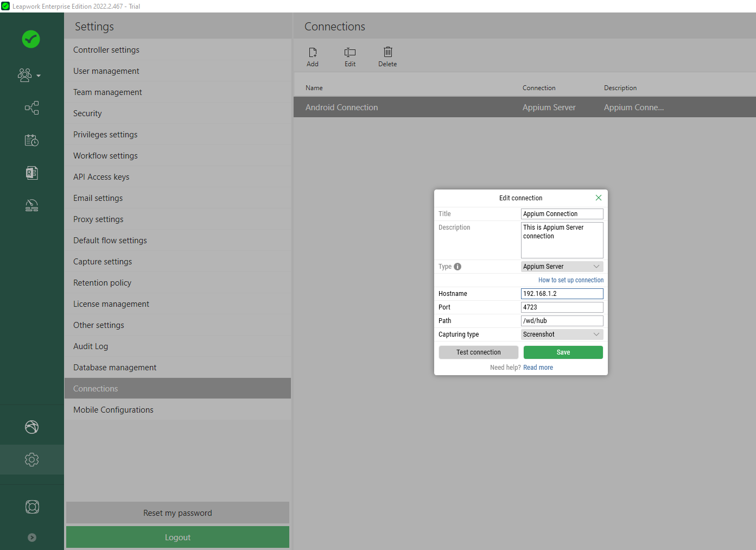
Task: Click the help lifebuoy icon in sidebar
Action: pyautogui.click(x=31, y=507)
